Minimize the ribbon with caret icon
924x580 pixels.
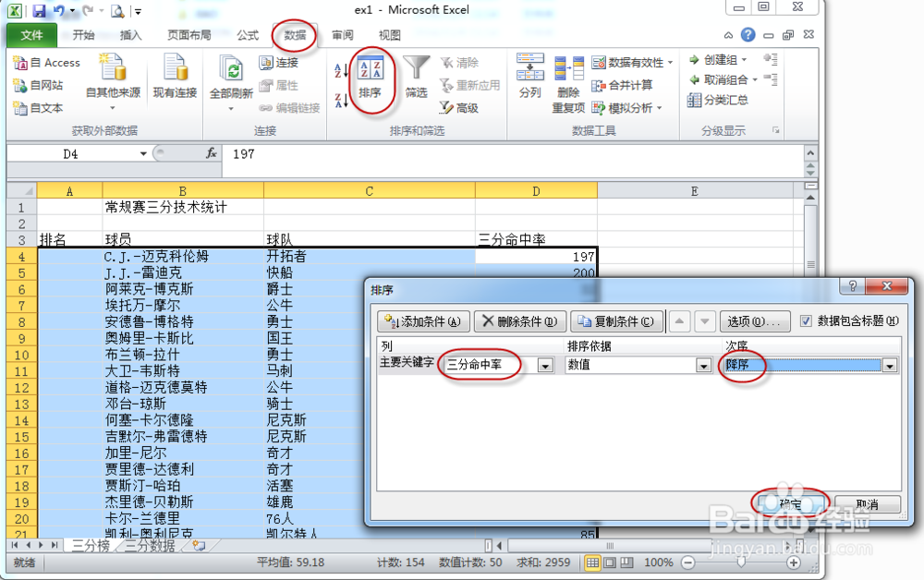[728, 35]
